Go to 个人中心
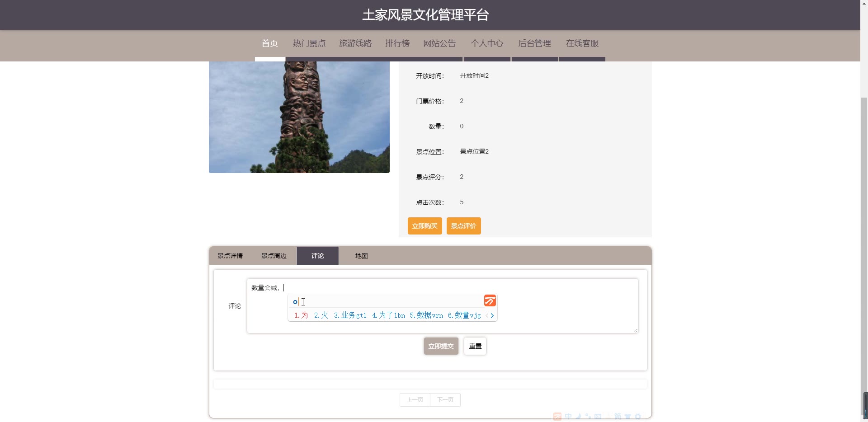 tap(487, 43)
